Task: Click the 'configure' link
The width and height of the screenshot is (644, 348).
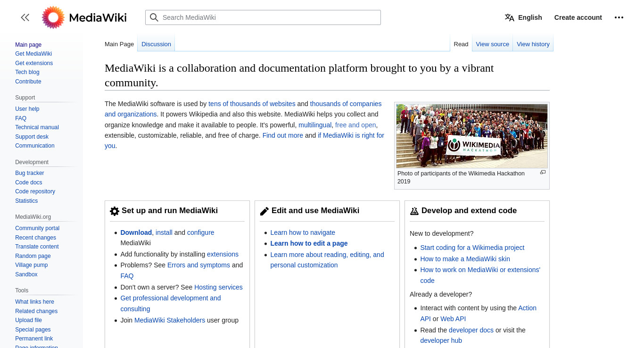Action: 201,232
